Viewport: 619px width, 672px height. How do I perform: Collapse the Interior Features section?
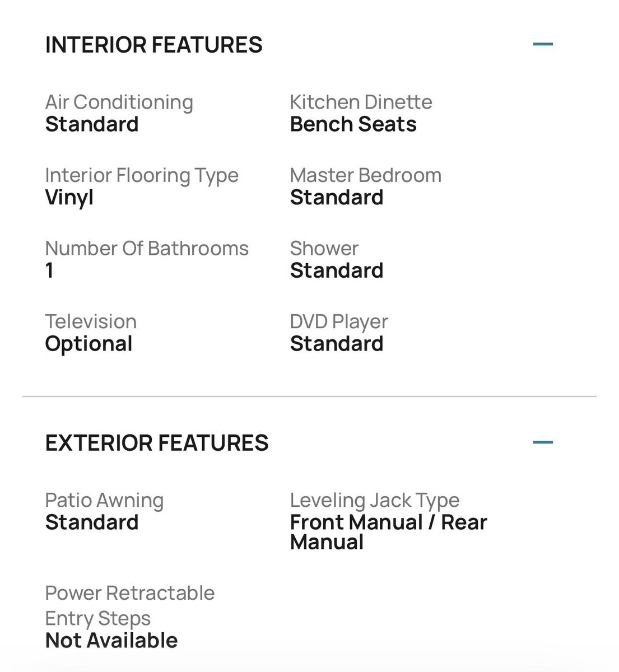[543, 44]
